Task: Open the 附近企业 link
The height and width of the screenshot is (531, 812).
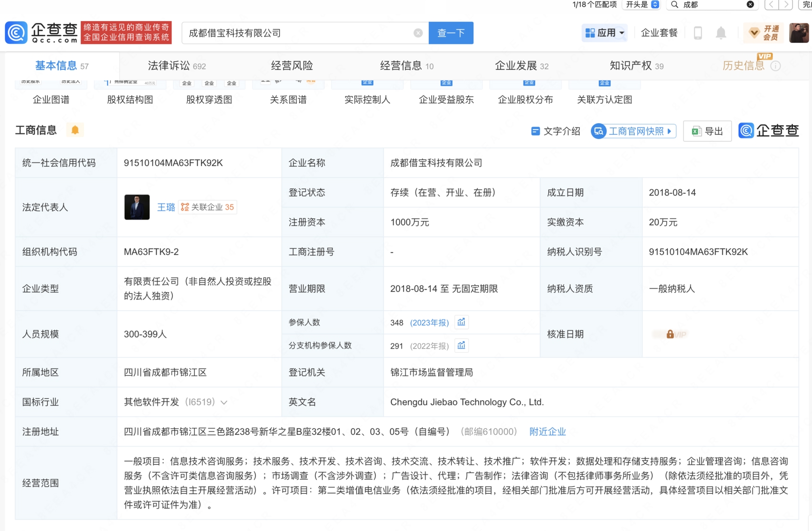Action: [547, 432]
